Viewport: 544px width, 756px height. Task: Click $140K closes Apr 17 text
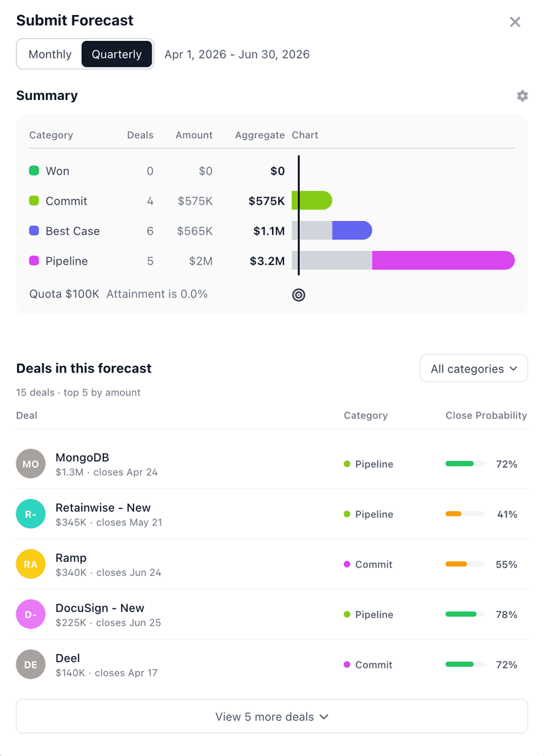pyautogui.click(x=107, y=672)
